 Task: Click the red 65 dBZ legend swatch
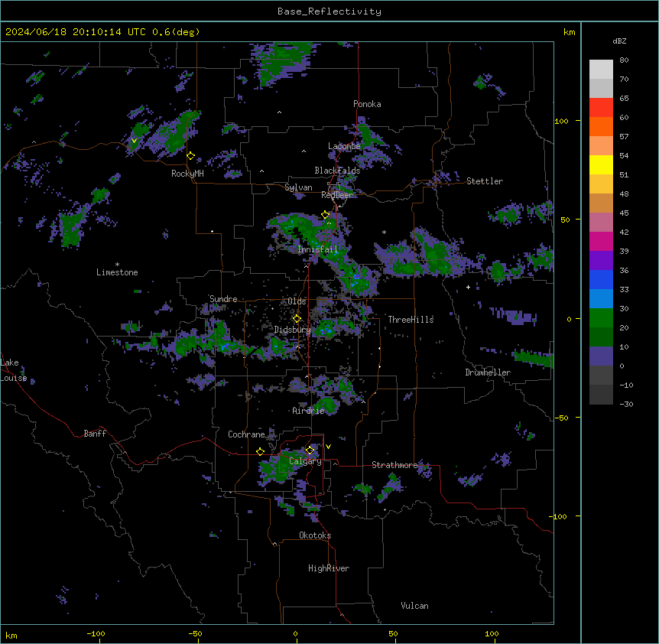(x=601, y=108)
